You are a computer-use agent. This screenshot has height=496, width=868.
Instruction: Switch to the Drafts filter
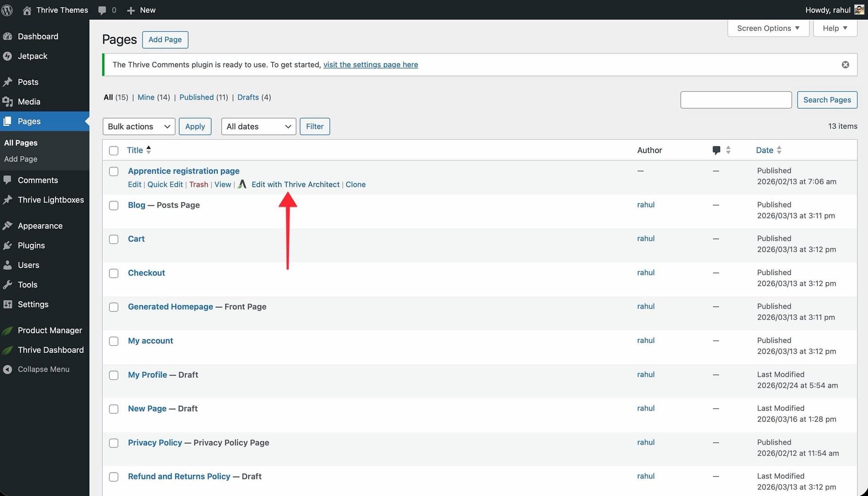(x=248, y=97)
